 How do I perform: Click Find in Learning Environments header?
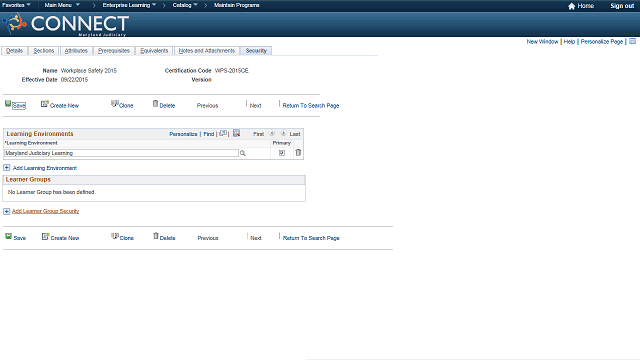209,134
